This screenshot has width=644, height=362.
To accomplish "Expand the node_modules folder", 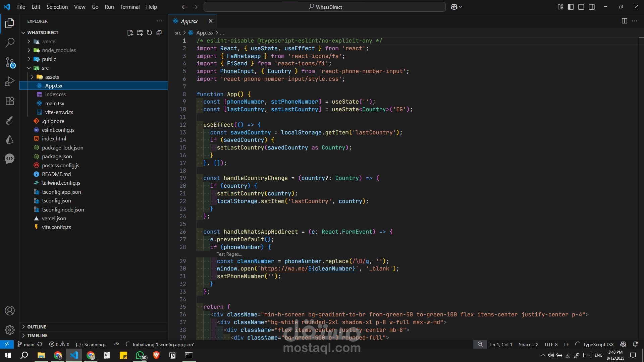I will pyautogui.click(x=59, y=50).
